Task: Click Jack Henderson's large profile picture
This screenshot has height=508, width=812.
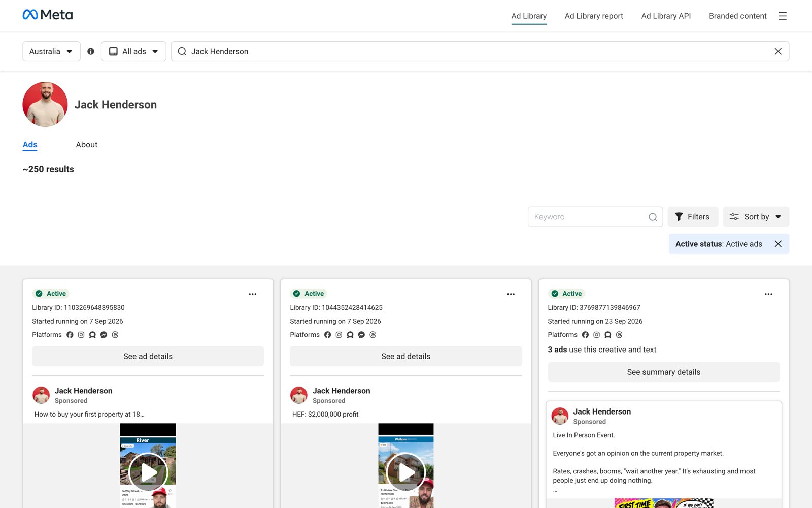Action: click(45, 104)
